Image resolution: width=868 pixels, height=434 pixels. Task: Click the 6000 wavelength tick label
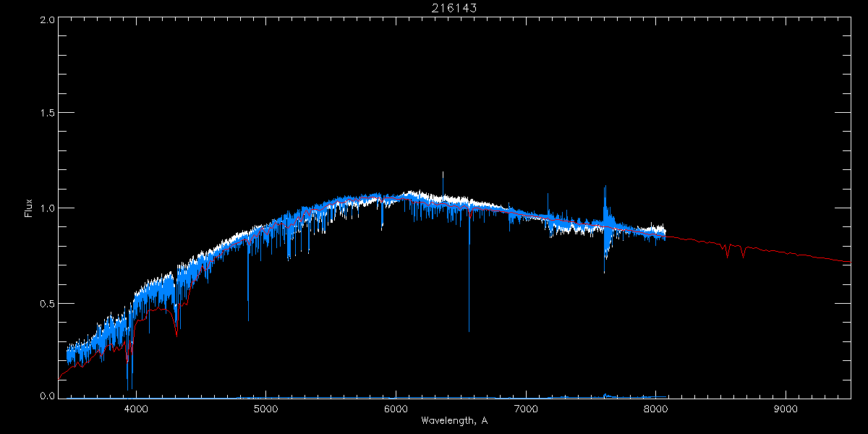point(396,409)
